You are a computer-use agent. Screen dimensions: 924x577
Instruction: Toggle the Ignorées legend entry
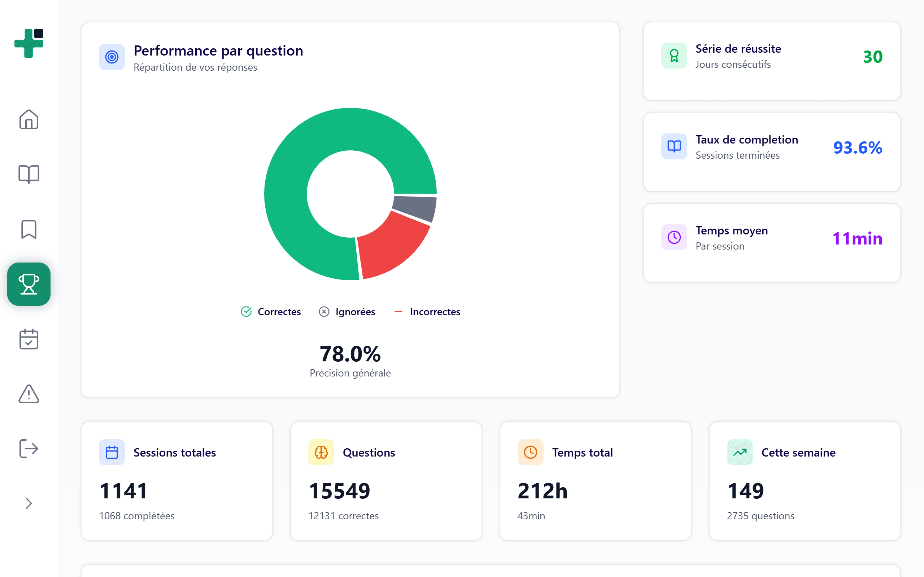[x=347, y=312]
